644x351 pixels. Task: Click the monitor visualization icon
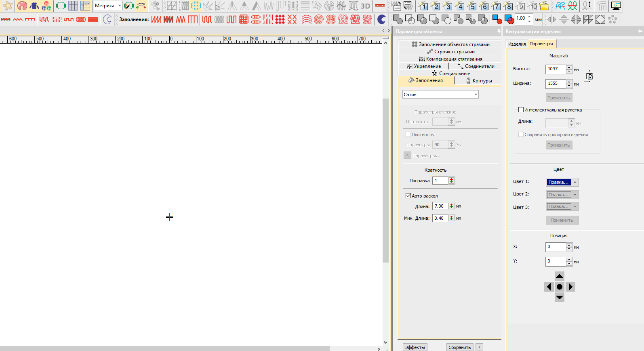pos(616,6)
